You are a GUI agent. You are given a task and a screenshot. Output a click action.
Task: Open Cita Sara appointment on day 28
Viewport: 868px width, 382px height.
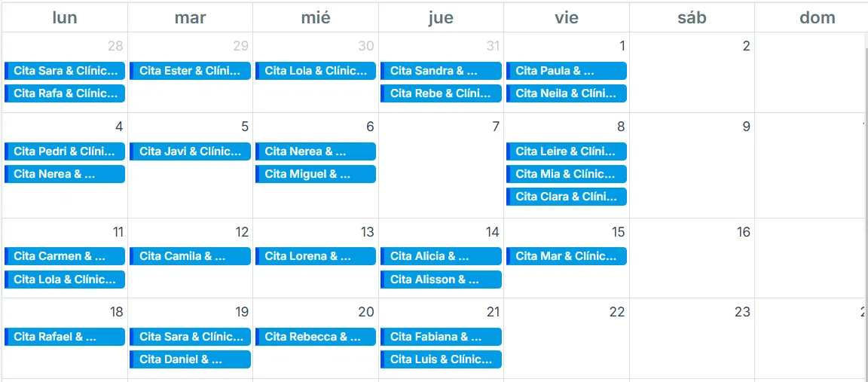[x=65, y=71]
